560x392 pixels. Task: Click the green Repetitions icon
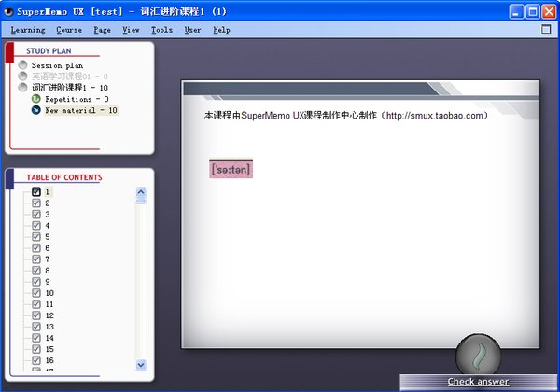coord(36,99)
